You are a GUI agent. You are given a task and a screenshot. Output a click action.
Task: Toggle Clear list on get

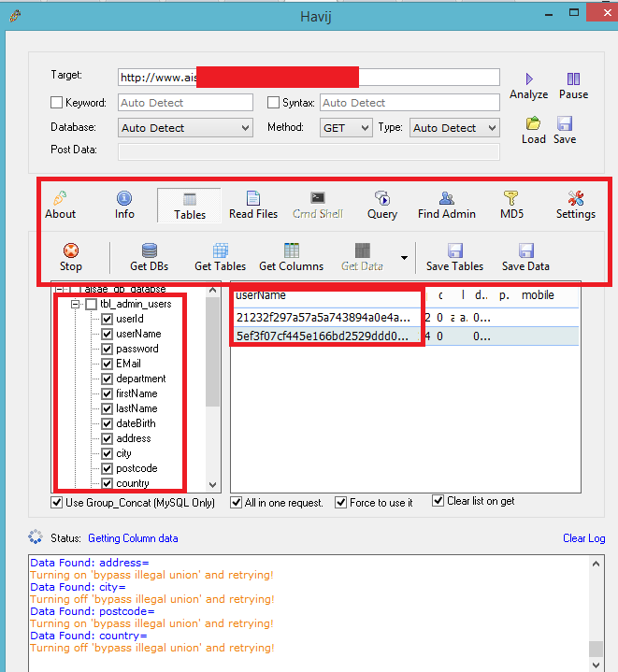coord(438,501)
